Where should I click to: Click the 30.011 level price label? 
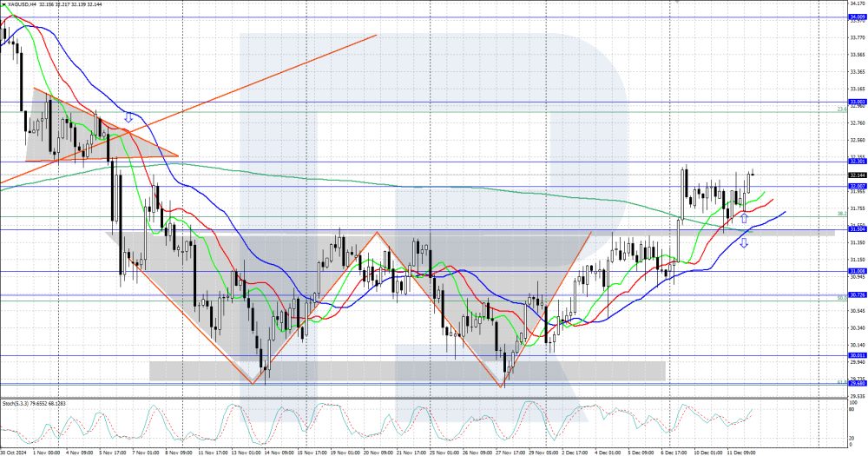click(x=858, y=355)
